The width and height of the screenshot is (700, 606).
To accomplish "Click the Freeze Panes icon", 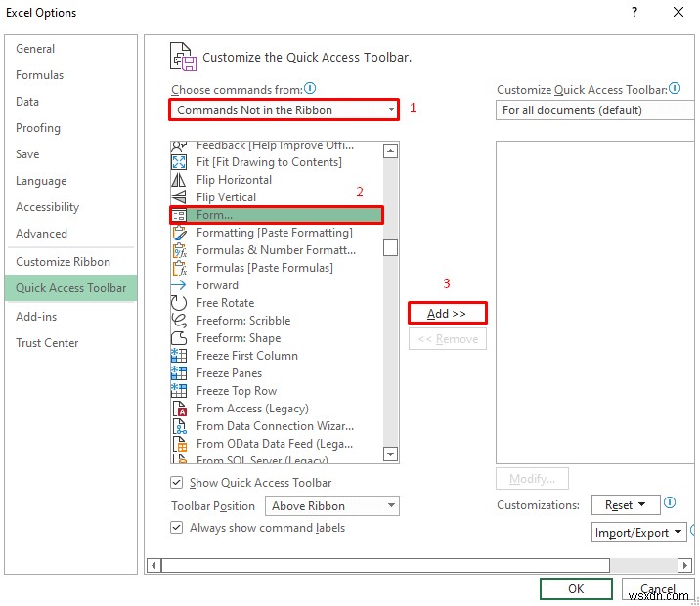I will pyautogui.click(x=179, y=373).
